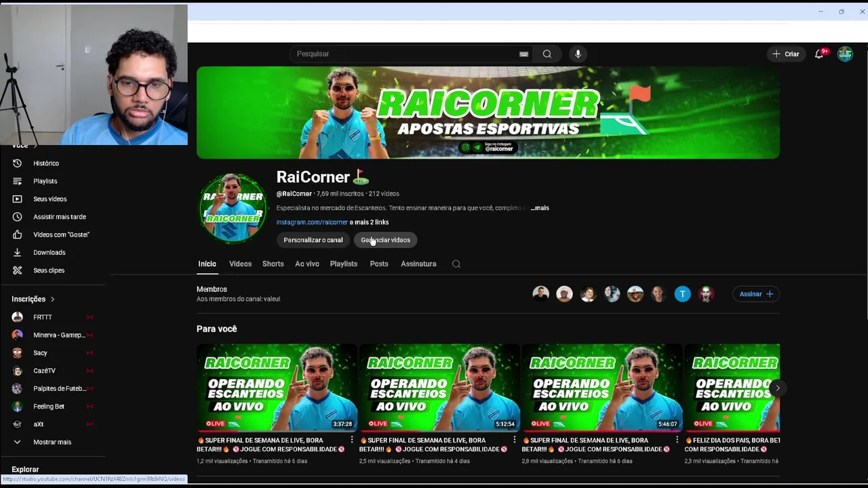The image size is (868, 488).
Task: Click the search magnifier button
Action: 547,54
